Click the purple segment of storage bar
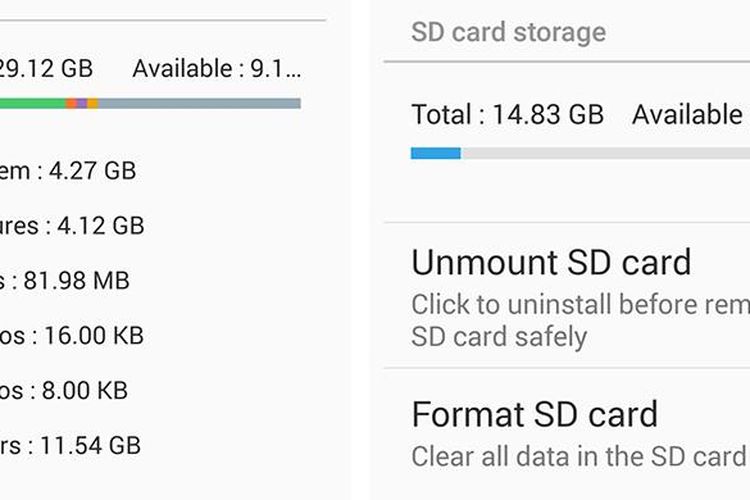 (81, 103)
